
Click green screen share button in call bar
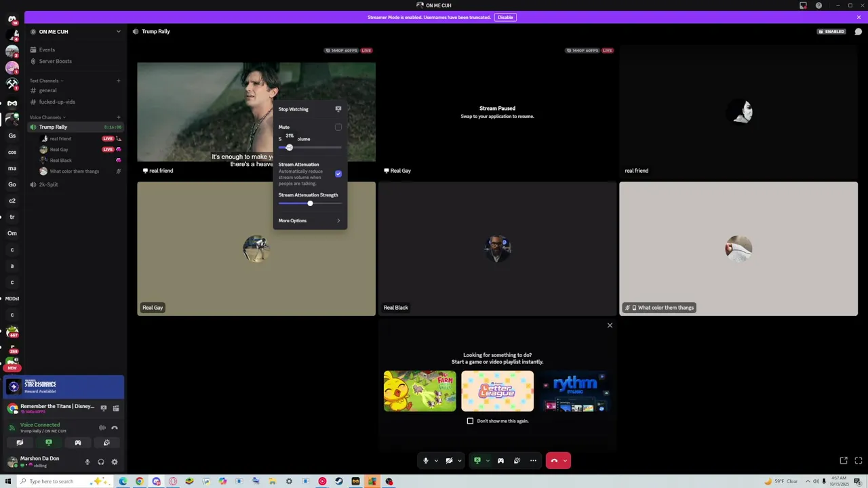[x=477, y=461]
